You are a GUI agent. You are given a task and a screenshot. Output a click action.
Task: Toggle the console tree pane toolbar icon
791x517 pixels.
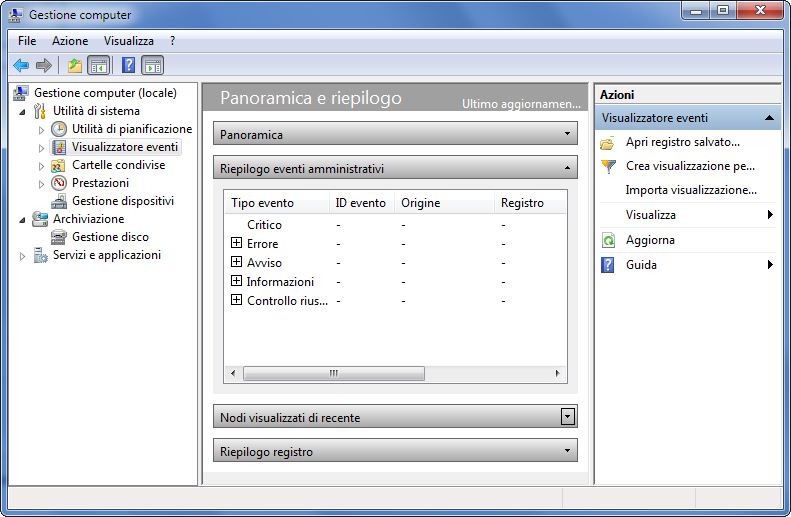pyautogui.click(x=99, y=65)
